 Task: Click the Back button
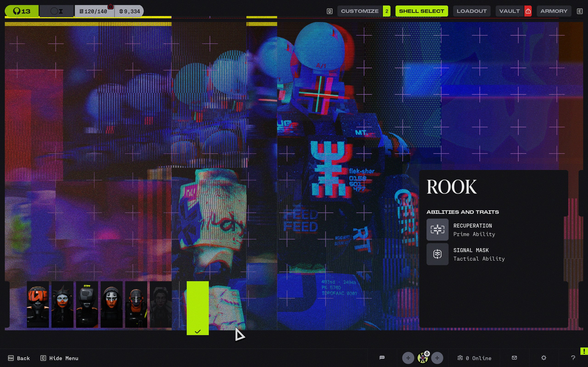[x=19, y=358]
